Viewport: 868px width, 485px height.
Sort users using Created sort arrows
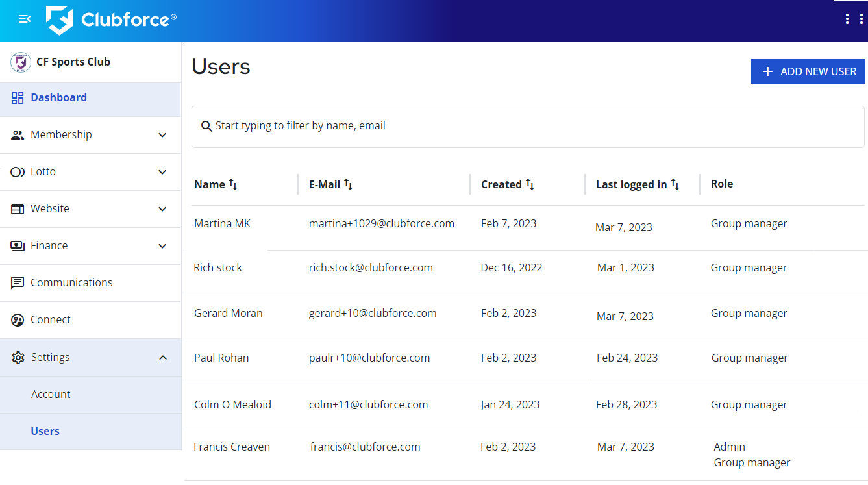(530, 184)
